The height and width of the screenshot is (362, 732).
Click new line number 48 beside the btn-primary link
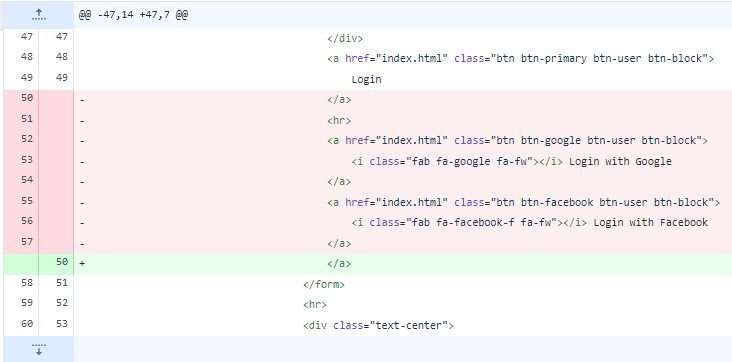point(62,57)
